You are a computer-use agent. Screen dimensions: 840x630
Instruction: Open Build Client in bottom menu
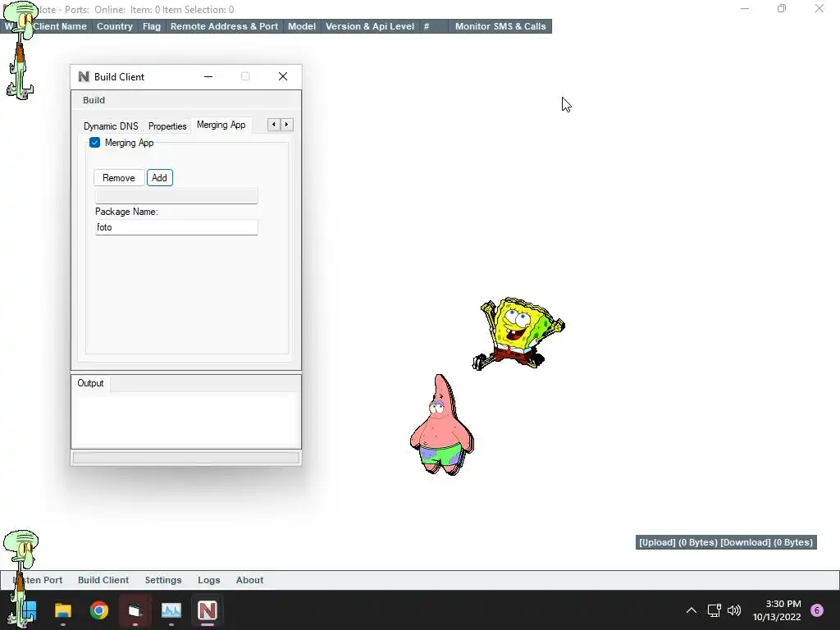point(103,580)
